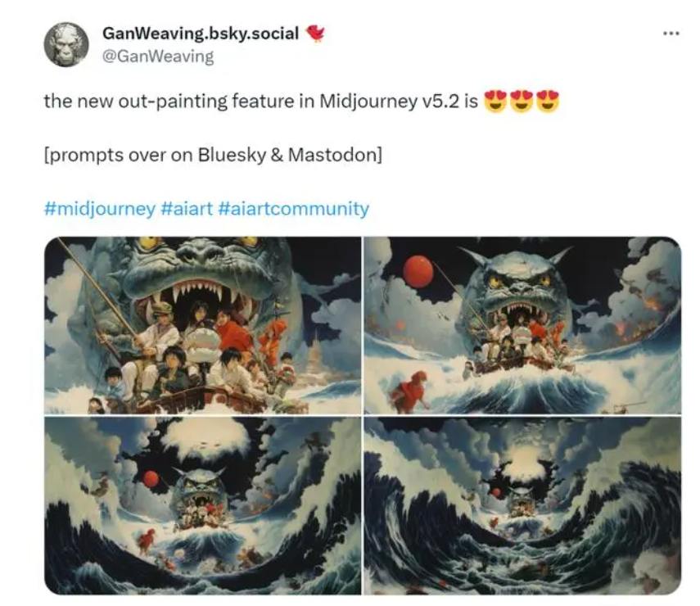Viewport: 700px width, 606px height.
Task: Follow the #midjourney hashtag
Action: [100, 209]
